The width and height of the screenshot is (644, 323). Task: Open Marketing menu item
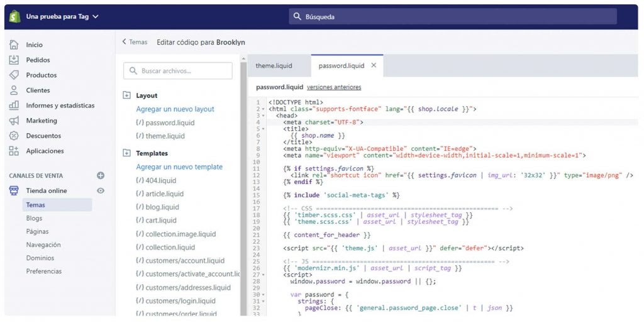(42, 121)
